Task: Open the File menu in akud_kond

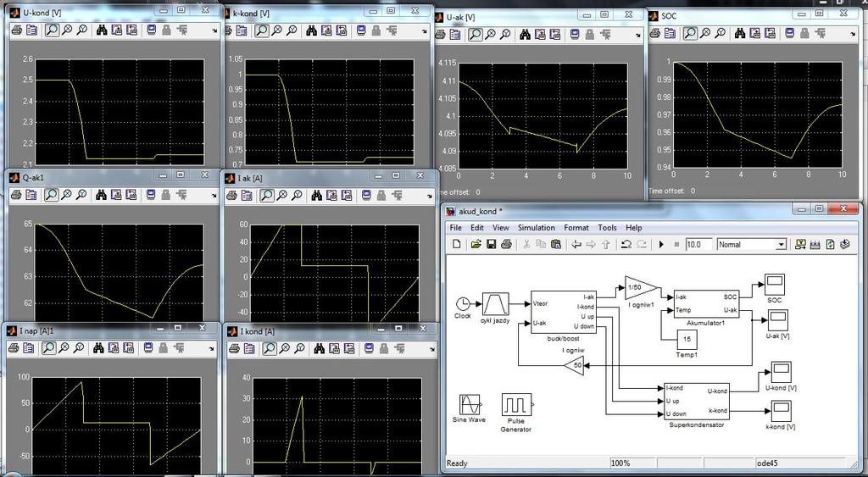Action: tap(455, 227)
